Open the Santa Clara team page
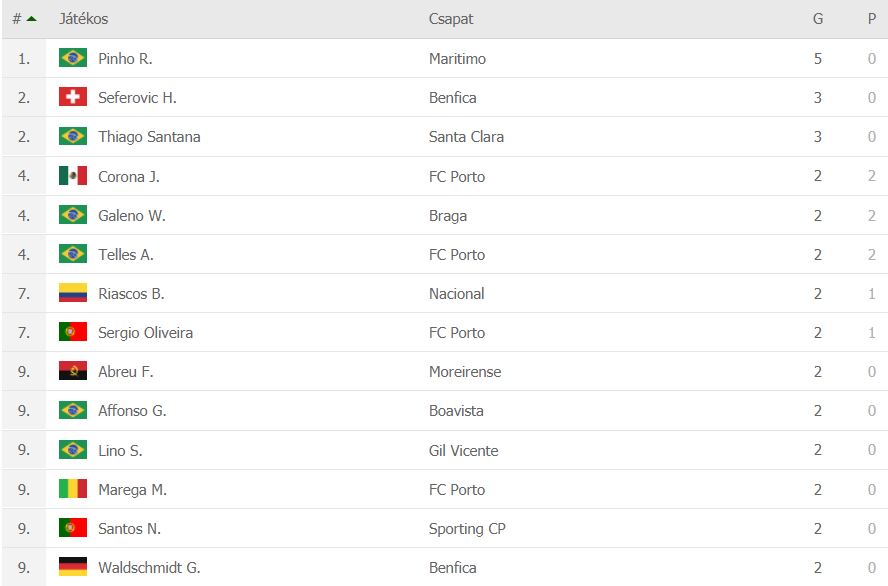888x586 pixels. 466,136
